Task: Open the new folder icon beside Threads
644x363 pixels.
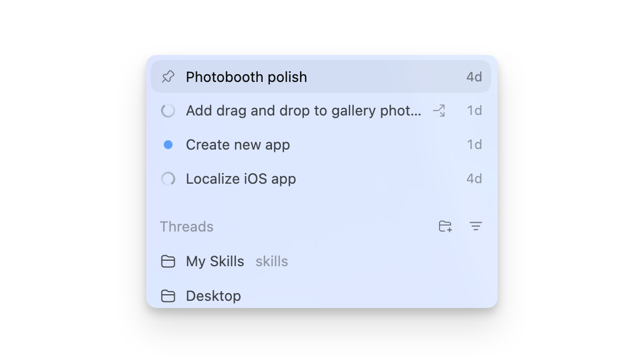Action: click(446, 226)
